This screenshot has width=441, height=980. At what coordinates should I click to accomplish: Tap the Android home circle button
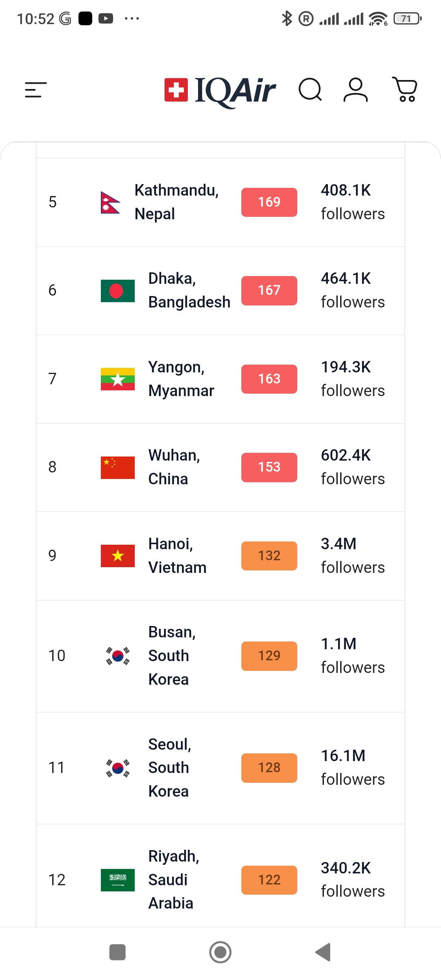(x=220, y=952)
